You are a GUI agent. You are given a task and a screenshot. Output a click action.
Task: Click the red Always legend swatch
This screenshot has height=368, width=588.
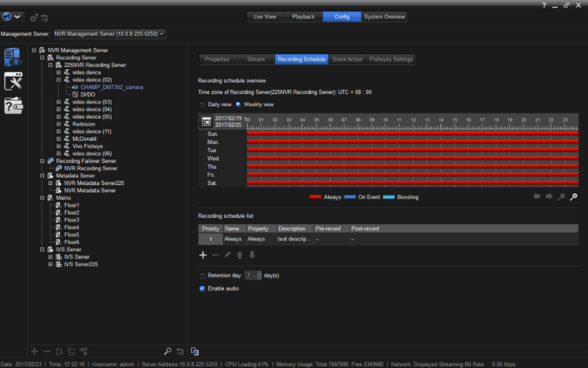(315, 197)
